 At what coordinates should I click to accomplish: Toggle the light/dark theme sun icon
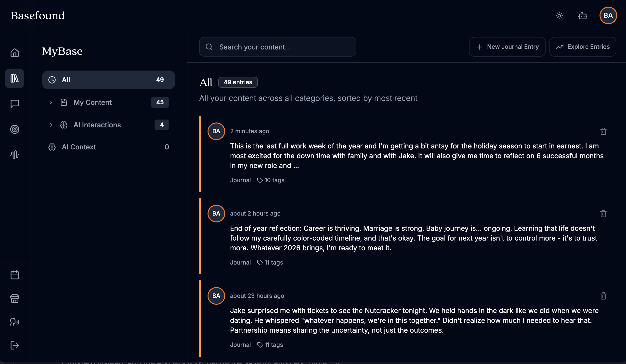(559, 16)
